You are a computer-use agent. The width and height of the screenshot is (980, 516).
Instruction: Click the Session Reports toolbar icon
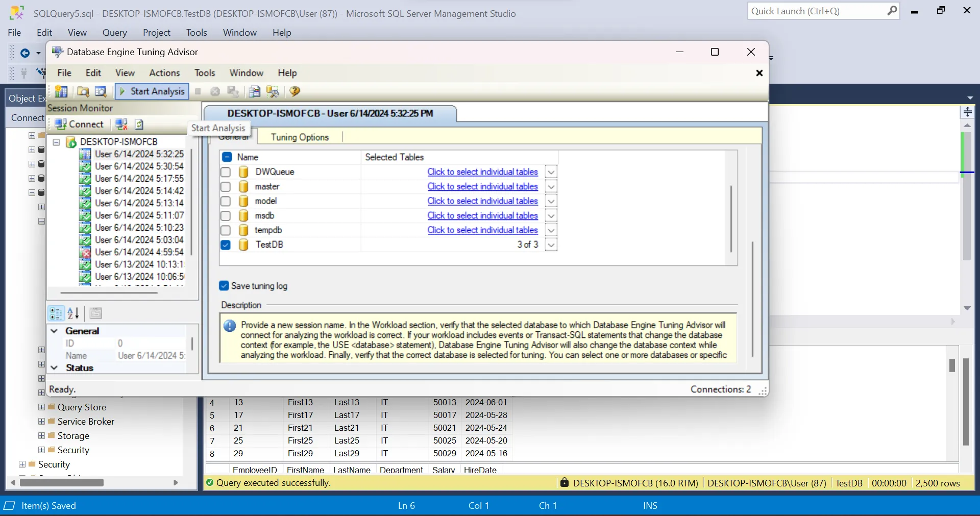tap(254, 91)
